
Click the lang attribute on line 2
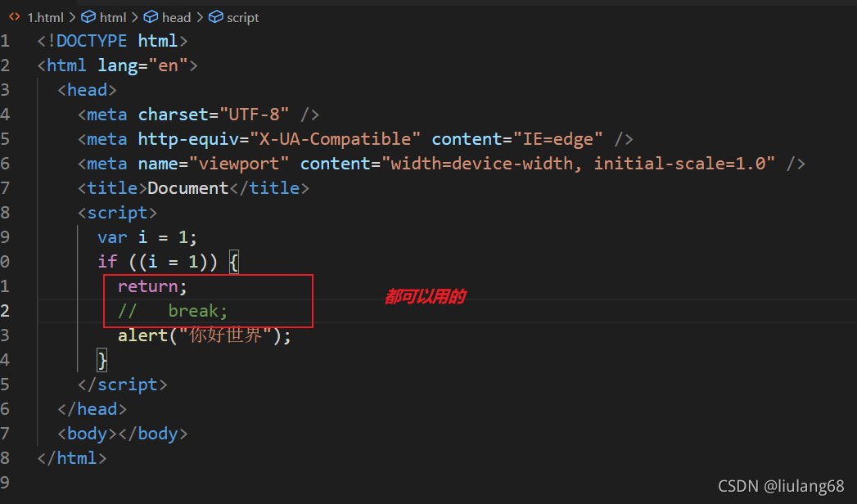(118, 65)
